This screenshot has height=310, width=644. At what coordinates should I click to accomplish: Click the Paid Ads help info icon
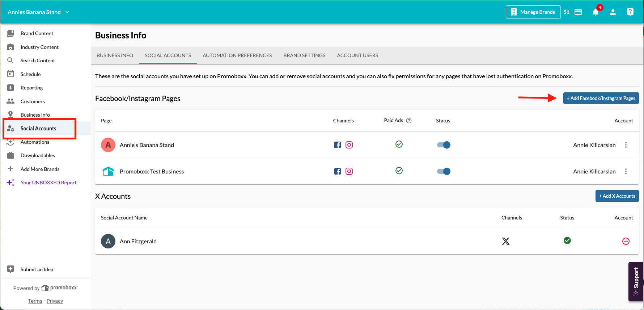pyautogui.click(x=409, y=121)
